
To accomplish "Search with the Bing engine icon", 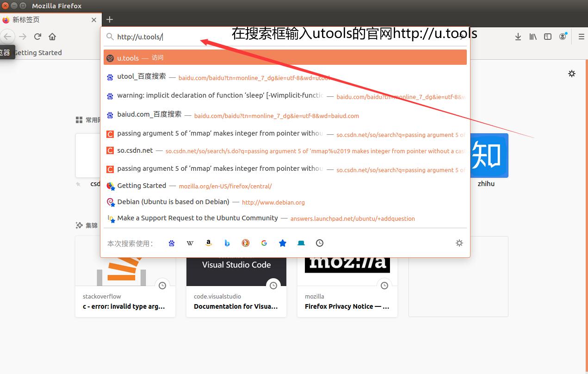I will coord(227,243).
